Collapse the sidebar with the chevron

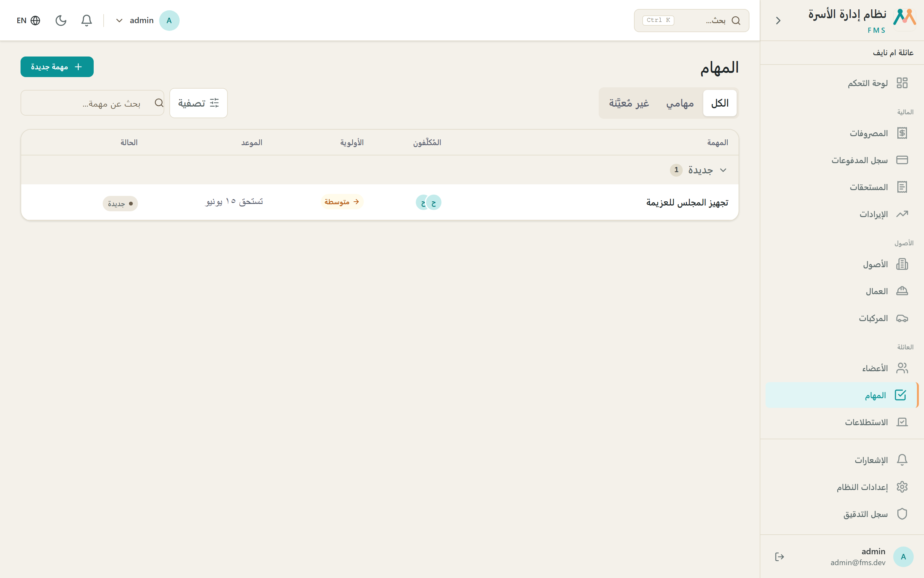(x=778, y=20)
